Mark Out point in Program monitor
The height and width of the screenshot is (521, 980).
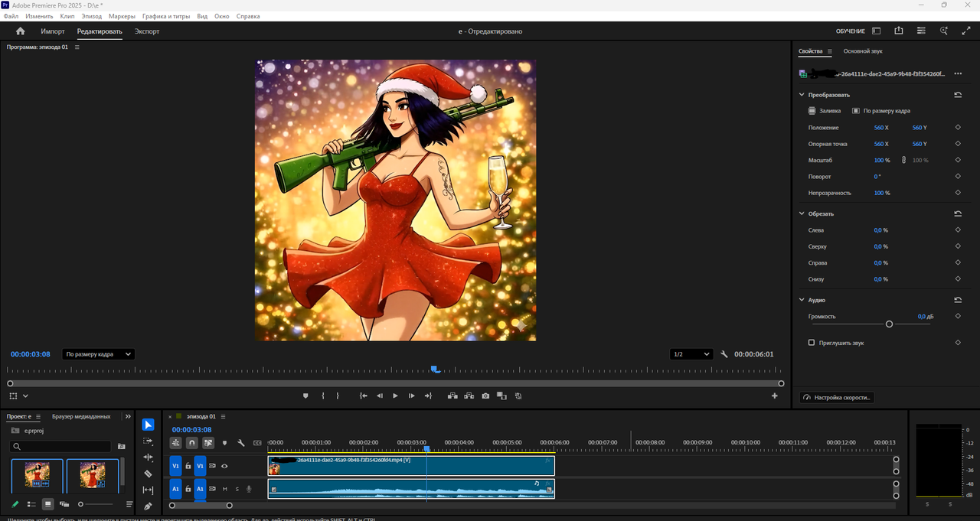click(338, 396)
